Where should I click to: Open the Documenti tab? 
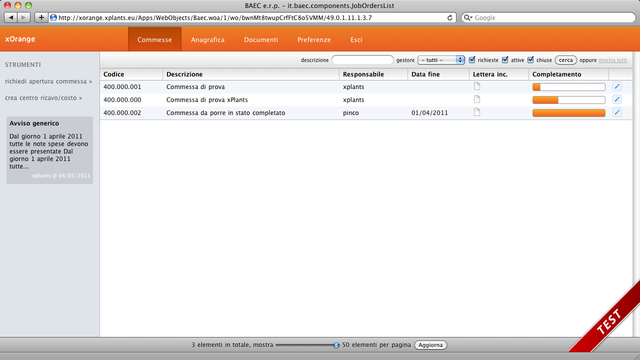click(261, 40)
